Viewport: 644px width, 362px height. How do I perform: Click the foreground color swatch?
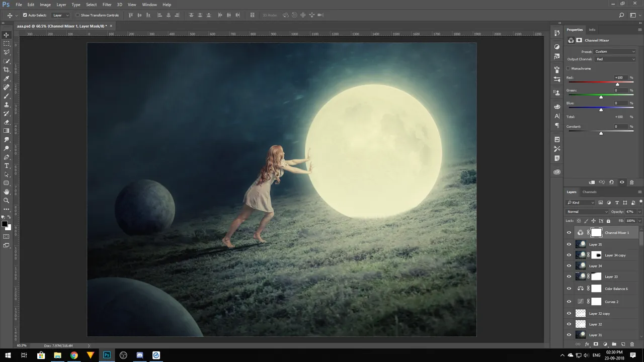(5, 224)
